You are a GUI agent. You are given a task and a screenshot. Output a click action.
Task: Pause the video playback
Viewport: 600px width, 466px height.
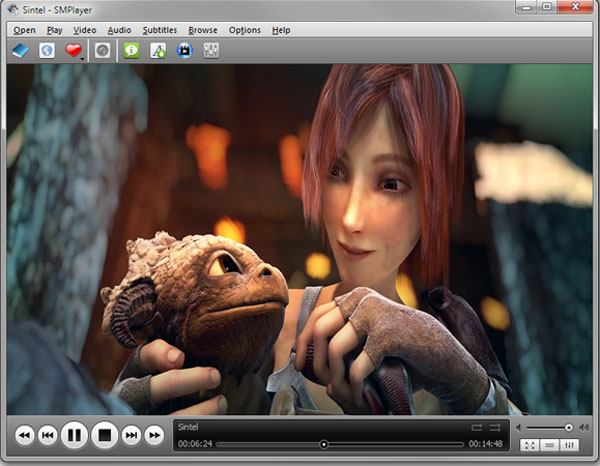[74, 435]
